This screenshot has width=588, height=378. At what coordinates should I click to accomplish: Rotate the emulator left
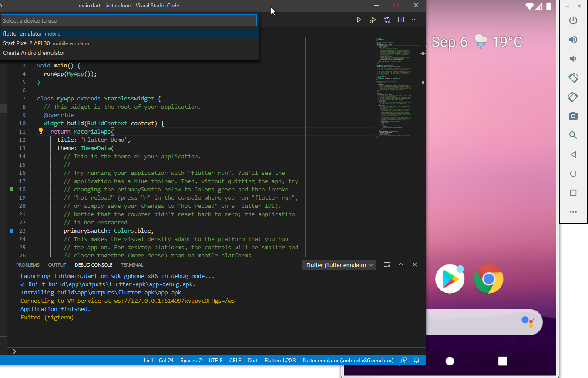573,78
